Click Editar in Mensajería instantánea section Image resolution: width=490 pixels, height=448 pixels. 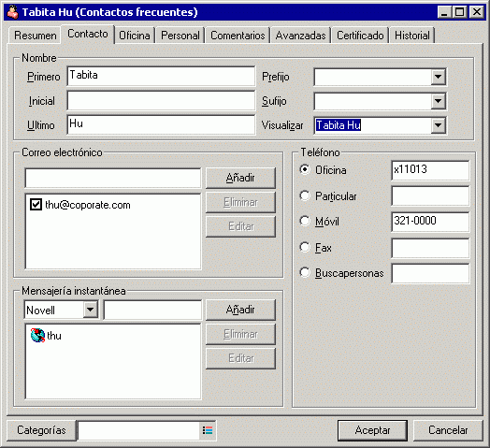240,358
